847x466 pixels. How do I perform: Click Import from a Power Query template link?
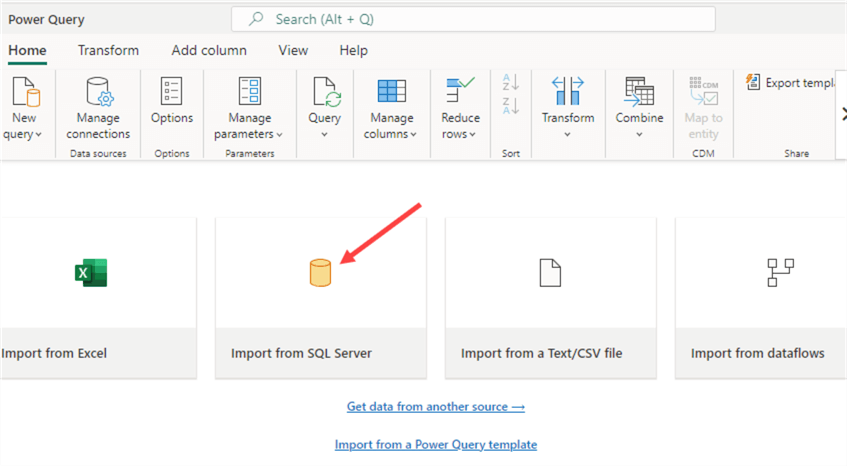click(436, 444)
